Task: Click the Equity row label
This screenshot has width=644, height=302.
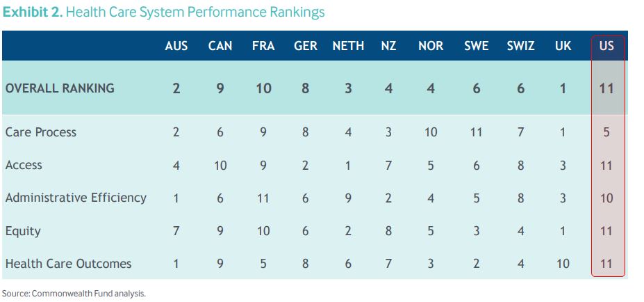Action: pos(23,231)
